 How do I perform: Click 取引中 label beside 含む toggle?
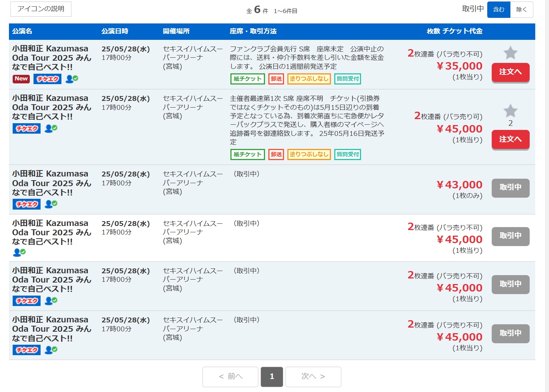[x=473, y=9]
